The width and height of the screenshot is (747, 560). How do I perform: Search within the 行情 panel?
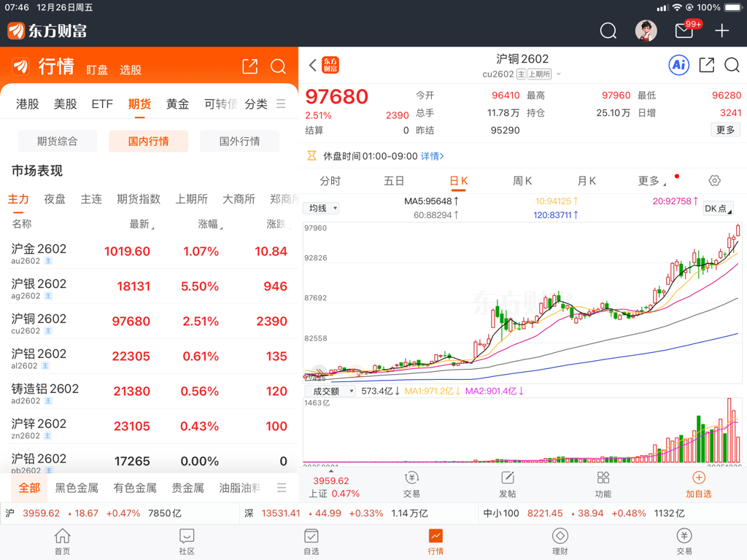(x=278, y=66)
